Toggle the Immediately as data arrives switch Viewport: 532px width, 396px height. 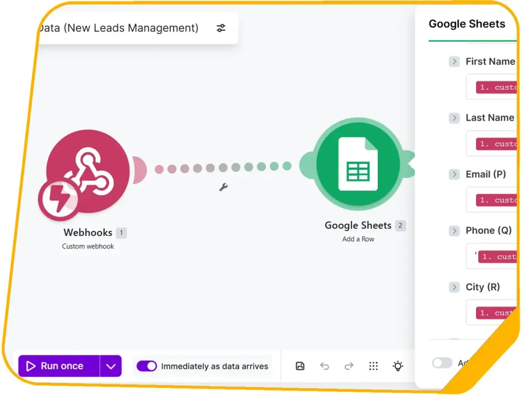(147, 366)
